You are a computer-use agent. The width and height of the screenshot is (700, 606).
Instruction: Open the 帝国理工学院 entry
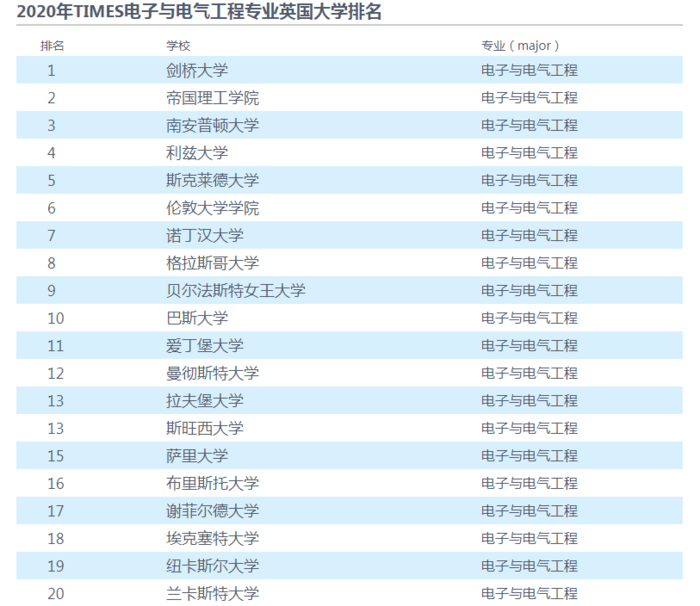coord(212,98)
